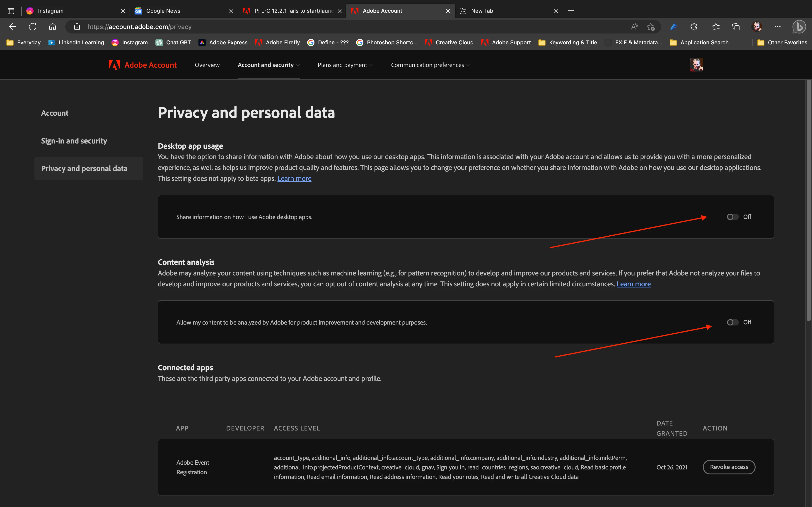Viewport: 812px width, 507px height.
Task: Toggle sharing of desktop app usage information
Action: click(732, 217)
